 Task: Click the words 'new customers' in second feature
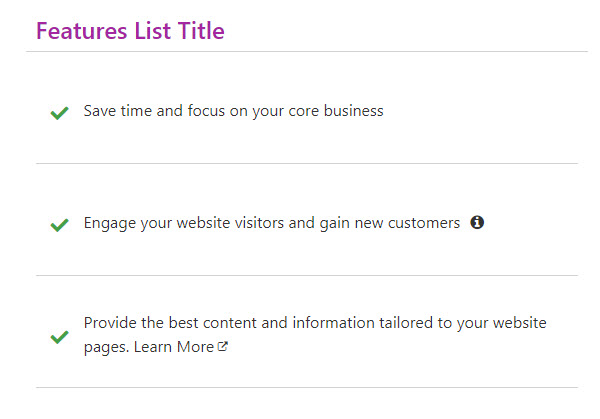407,223
